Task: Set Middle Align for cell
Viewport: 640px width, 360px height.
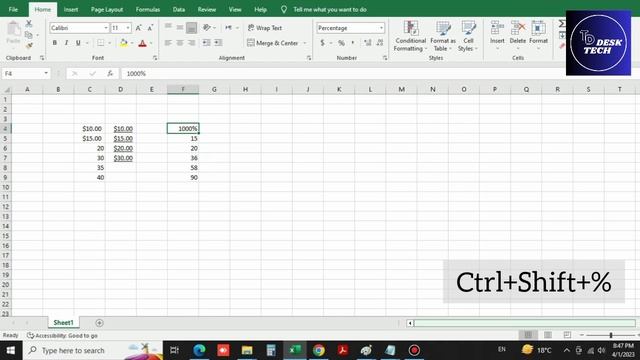Action: (180, 27)
